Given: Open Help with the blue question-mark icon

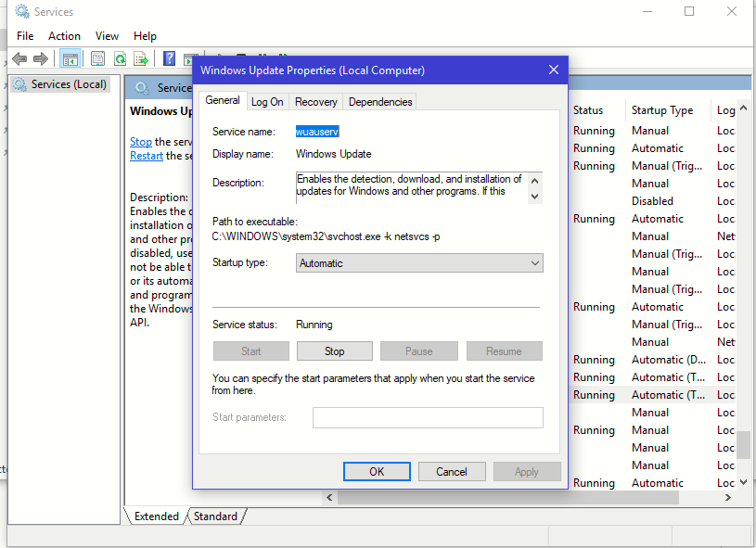Looking at the screenshot, I should click(169, 58).
